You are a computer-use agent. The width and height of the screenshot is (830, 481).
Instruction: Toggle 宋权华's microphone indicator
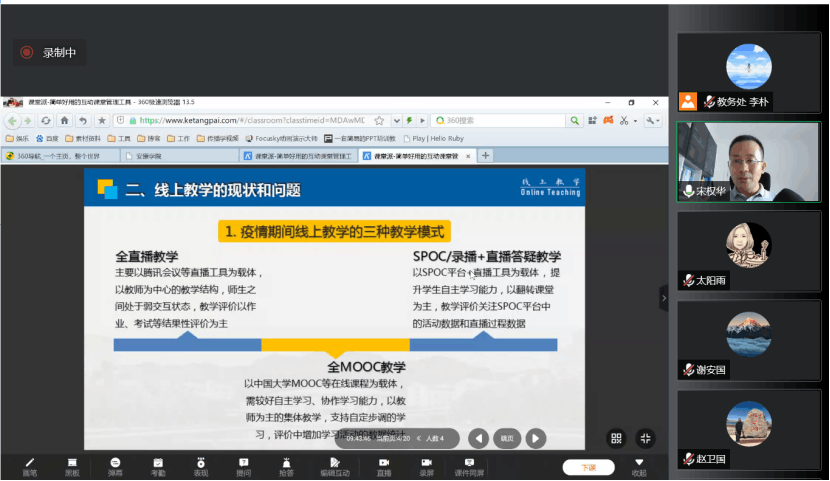coord(688,190)
